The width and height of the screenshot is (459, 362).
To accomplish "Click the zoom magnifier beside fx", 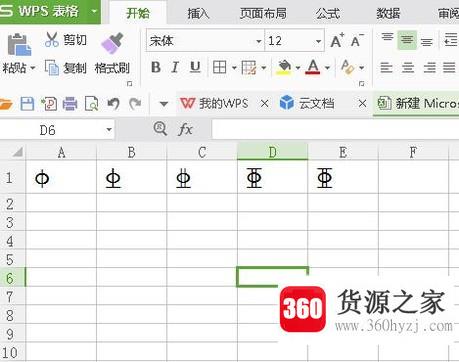I will [x=160, y=129].
